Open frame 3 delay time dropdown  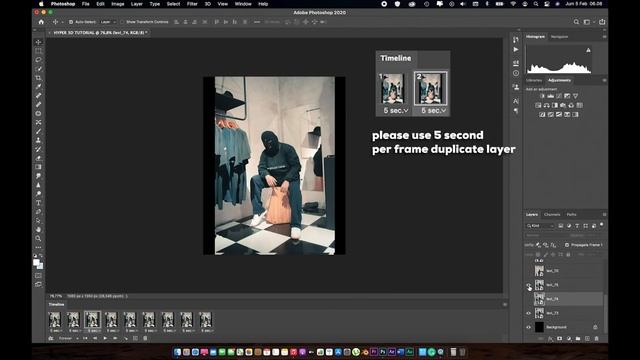[93, 331]
